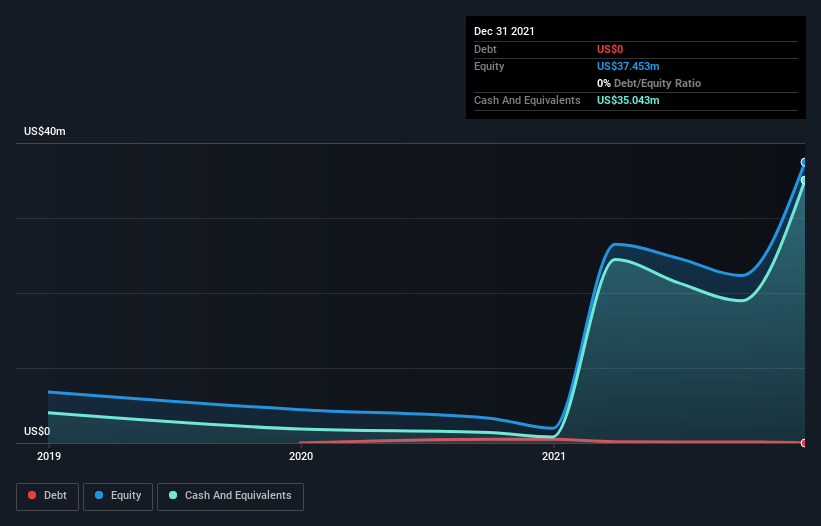
Task: Click the US$40m y-axis label
Action: click(45, 131)
